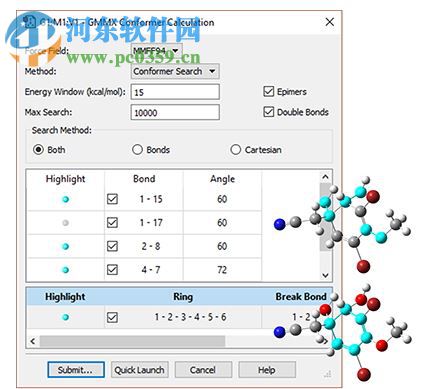
Task: Click the Bond column header
Action: pyautogui.click(x=144, y=179)
